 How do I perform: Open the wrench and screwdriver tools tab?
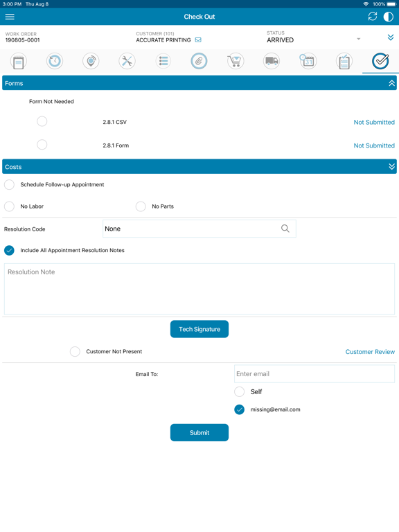coord(127,62)
